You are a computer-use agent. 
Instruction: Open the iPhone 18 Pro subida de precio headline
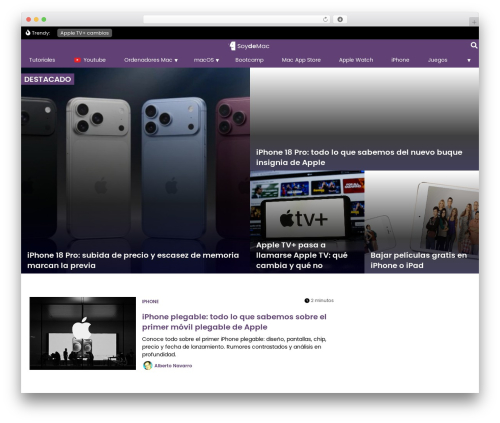(x=133, y=260)
